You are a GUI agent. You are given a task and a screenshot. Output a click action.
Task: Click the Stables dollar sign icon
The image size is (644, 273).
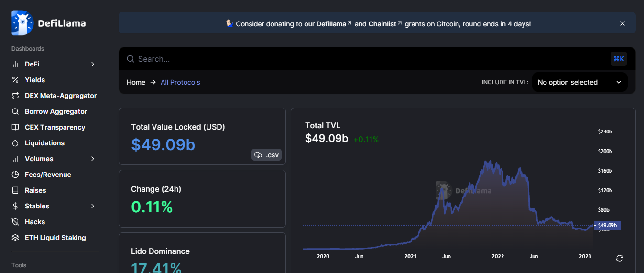point(15,206)
